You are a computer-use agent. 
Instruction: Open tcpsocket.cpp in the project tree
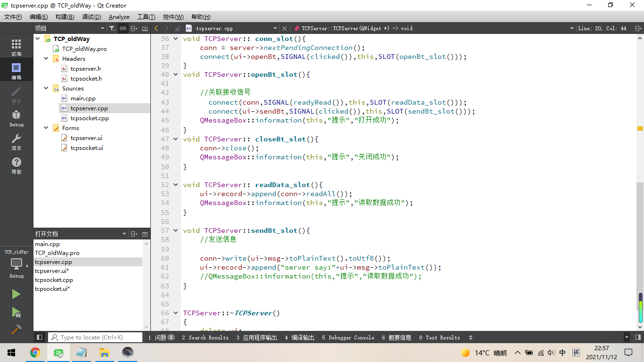pos(90,118)
